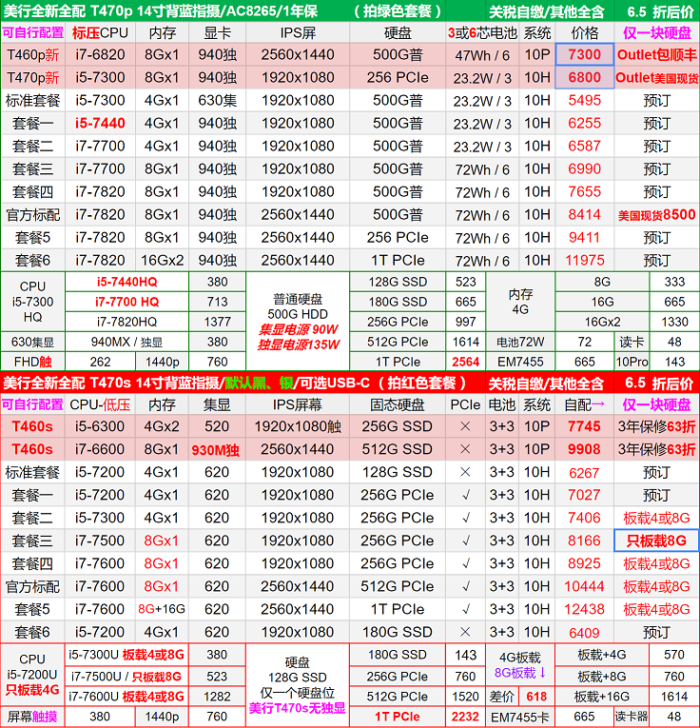This screenshot has height=728, width=700.
Task: Select the red '930M独' cell
Action: pos(216,450)
